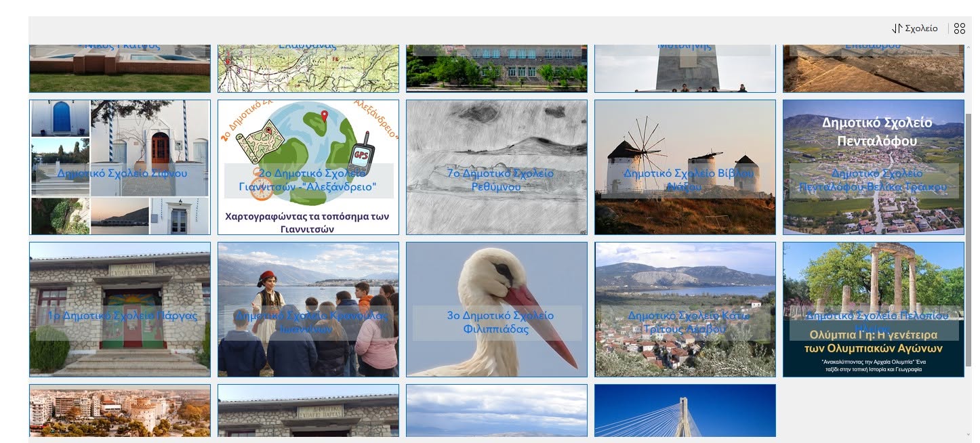
Task: Select the Μυτιλήνης monument thumbnail card
Action: tap(685, 68)
